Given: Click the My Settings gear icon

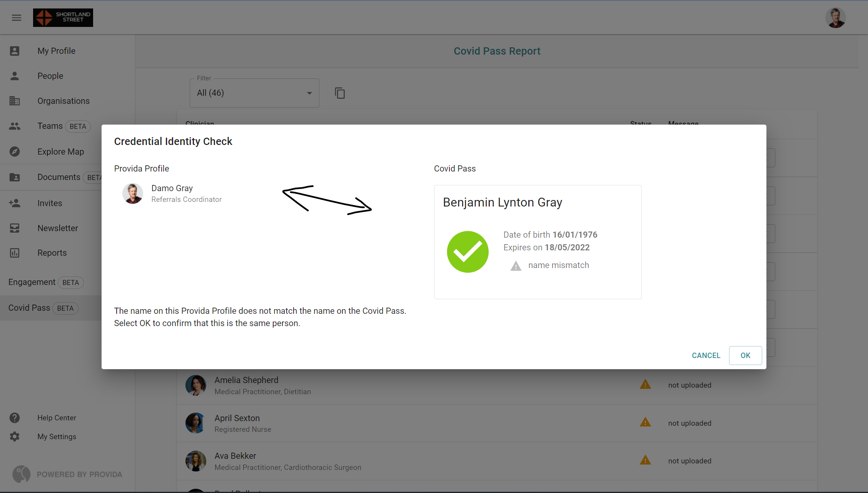Looking at the screenshot, I should [15, 436].
